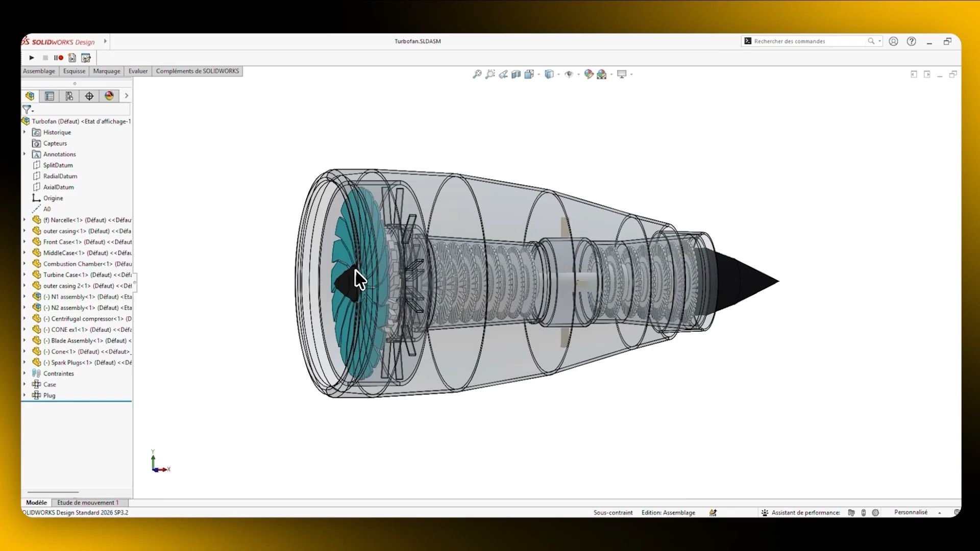Select Combustion Chamber<1> in the tree

pyautogui.click(x=82, y=264)
